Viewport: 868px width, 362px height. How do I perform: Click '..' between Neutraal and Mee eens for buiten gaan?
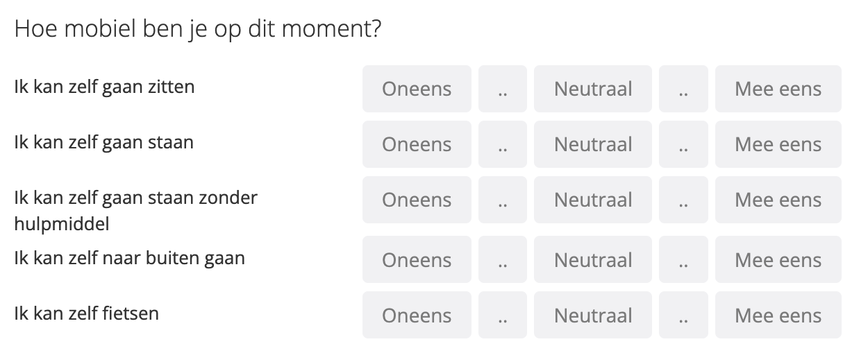click(x=683, y=260)
